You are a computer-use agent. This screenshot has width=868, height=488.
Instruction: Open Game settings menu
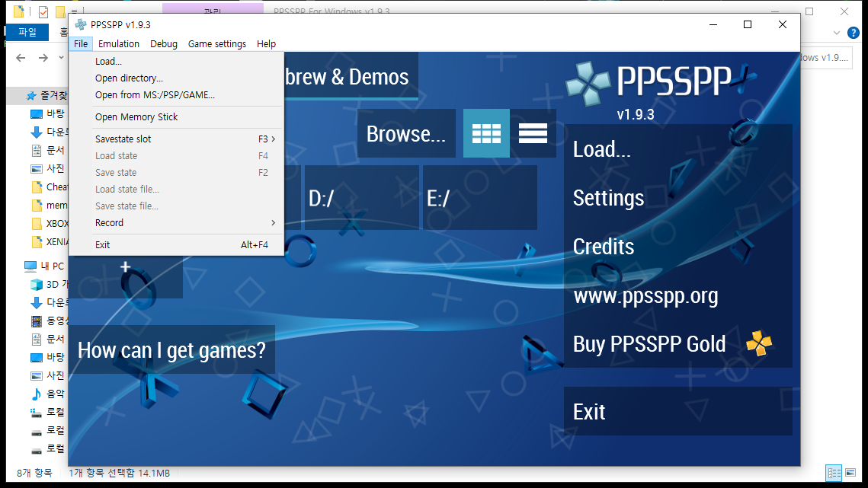[x=217, y=43]
